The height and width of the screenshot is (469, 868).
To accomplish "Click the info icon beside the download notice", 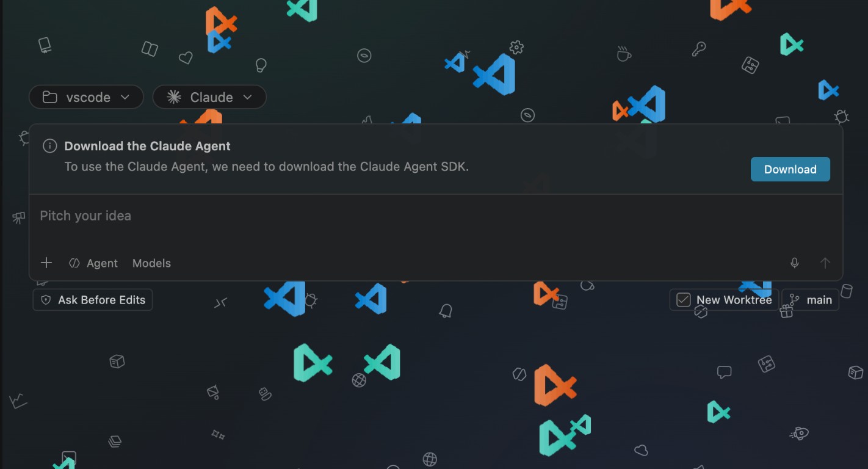I will point(49,146).
